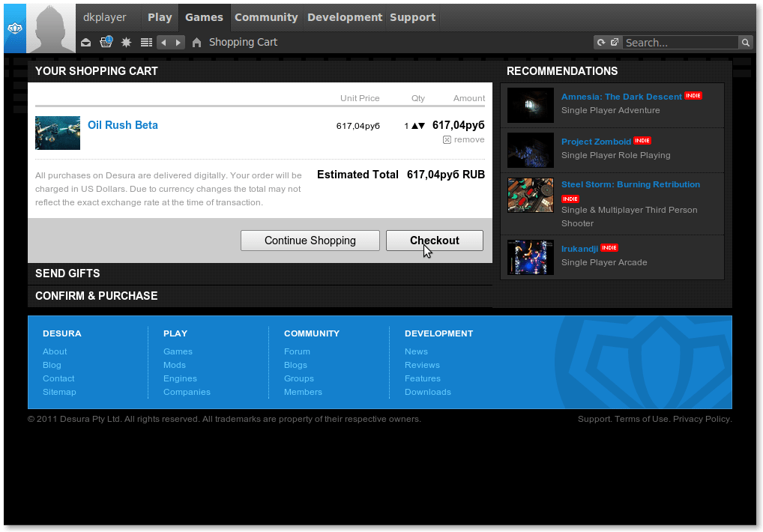Open the Features footer link

pyautogui.click(x=423, y=379)
